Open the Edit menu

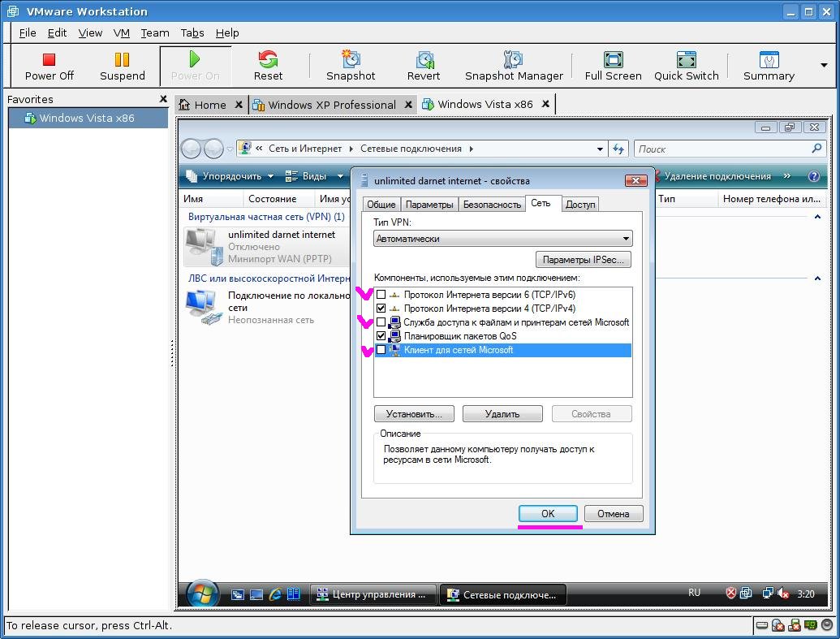(x=57, y=32)
